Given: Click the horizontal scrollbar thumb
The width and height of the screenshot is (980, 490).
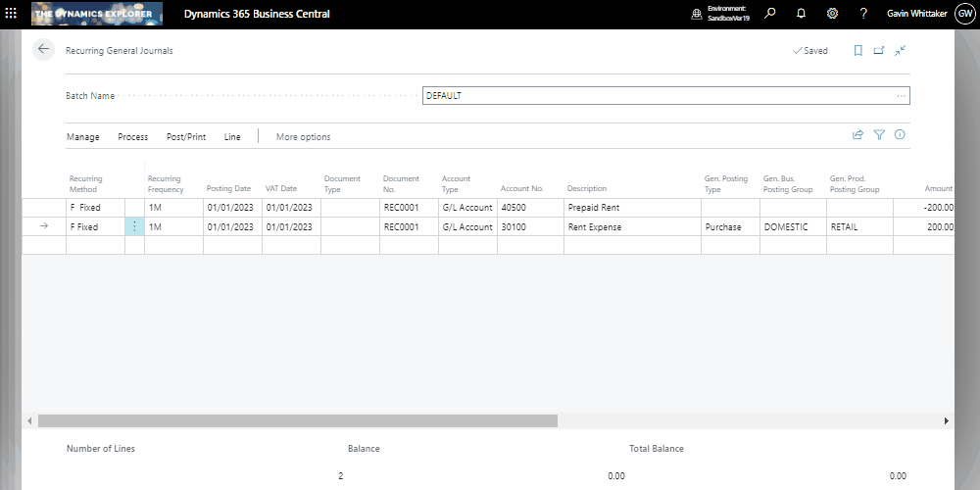Looking at the screenshot, I should tap(294, 420).
